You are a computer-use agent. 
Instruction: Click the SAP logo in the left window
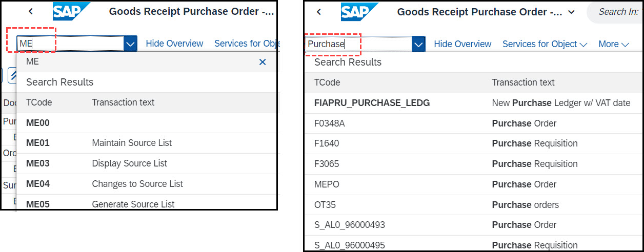pyautogui.click(x=71, y=11)
